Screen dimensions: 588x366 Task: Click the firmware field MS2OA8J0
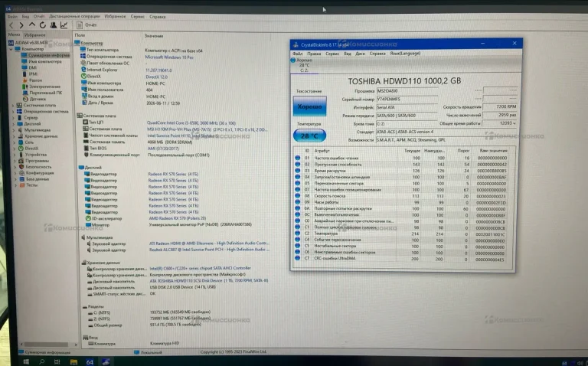[407, 91]
